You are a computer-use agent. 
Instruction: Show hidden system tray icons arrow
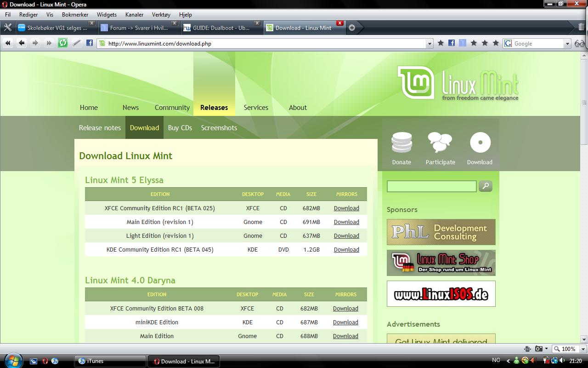pyautogui.click(x=508, y=361)
